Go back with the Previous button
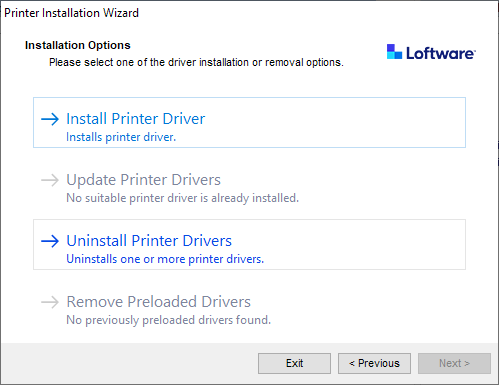 pos(374,363)
